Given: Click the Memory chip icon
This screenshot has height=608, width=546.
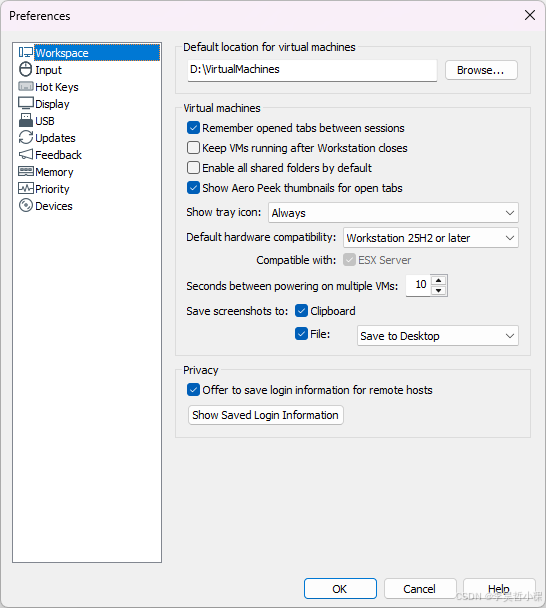Looking at the screenshot, I should [26, 171].
